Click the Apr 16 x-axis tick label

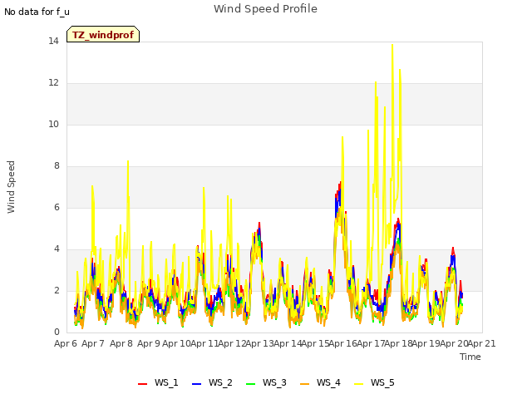(342, 343)
